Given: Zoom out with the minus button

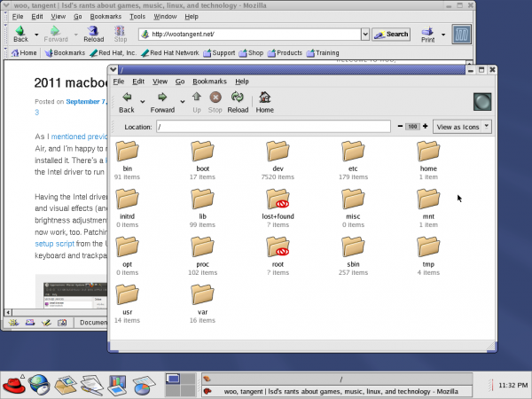Looking at the screenshot, I should 400,126.
